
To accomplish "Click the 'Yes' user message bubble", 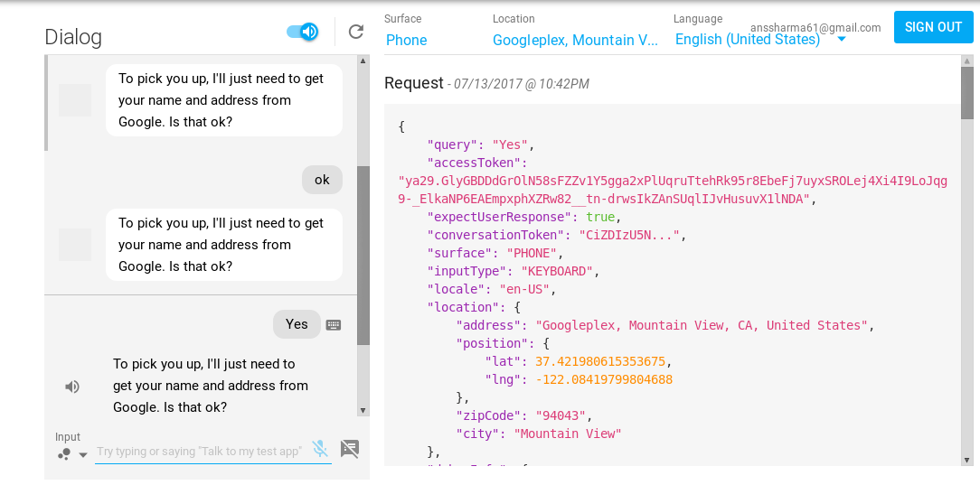I will click(297, 324).
